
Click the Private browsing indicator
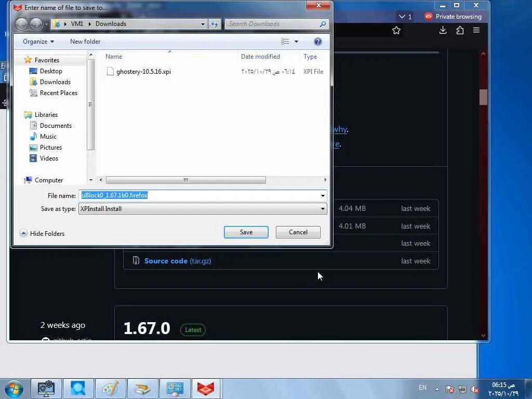pyautogui.click(x=453, y=17)
